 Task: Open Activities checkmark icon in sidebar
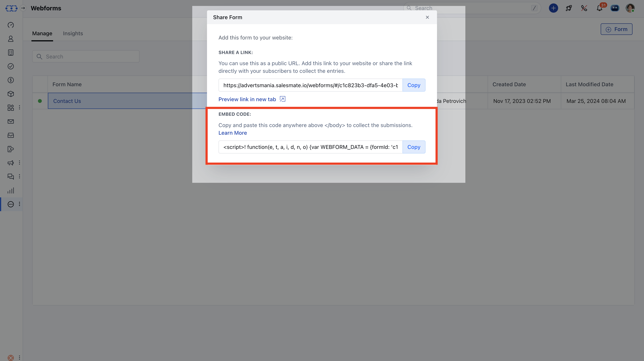click(x=11, y=66)
